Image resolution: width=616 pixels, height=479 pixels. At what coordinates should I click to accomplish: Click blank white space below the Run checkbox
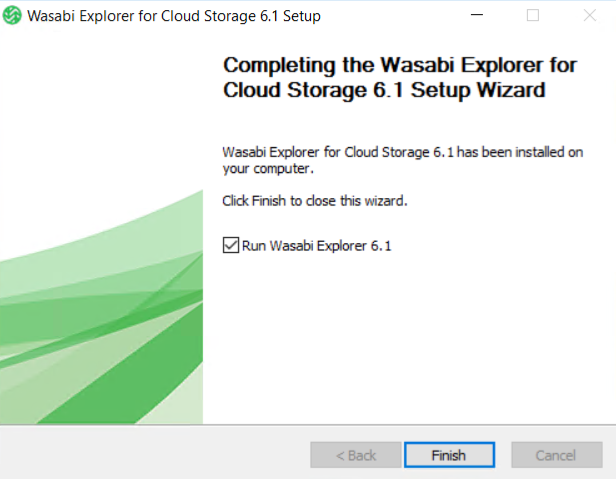(x=400, y=330)
